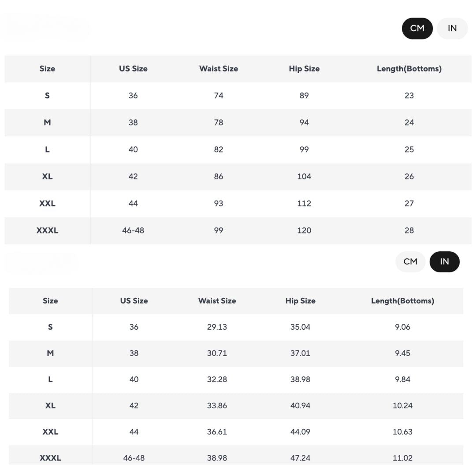Click the M row label in the inches table
Image resolution: width=476 pixels, height=476 pixels.
click(50, 353)
